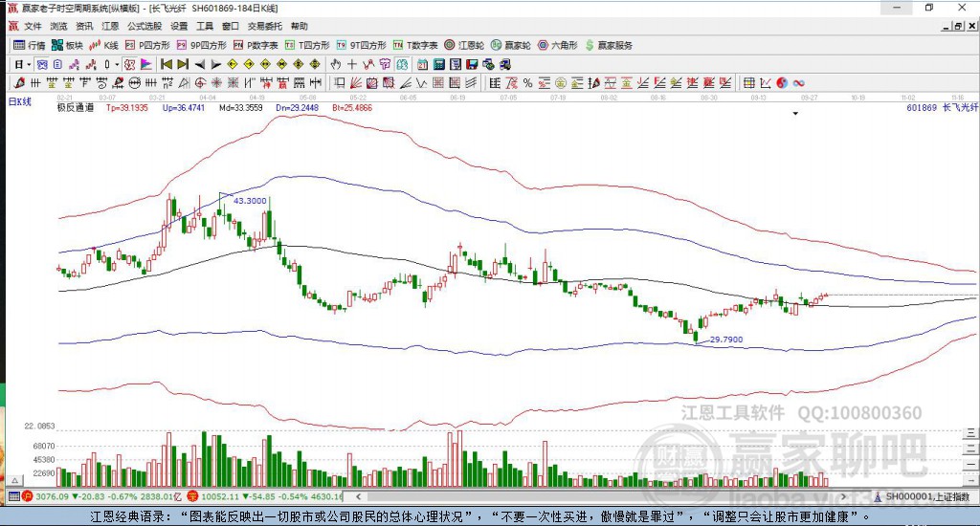The height and width of the screenshot is (526, 980).
Task: Click the 601869 长飞光纤 stock label
Action: coord(942,107)
